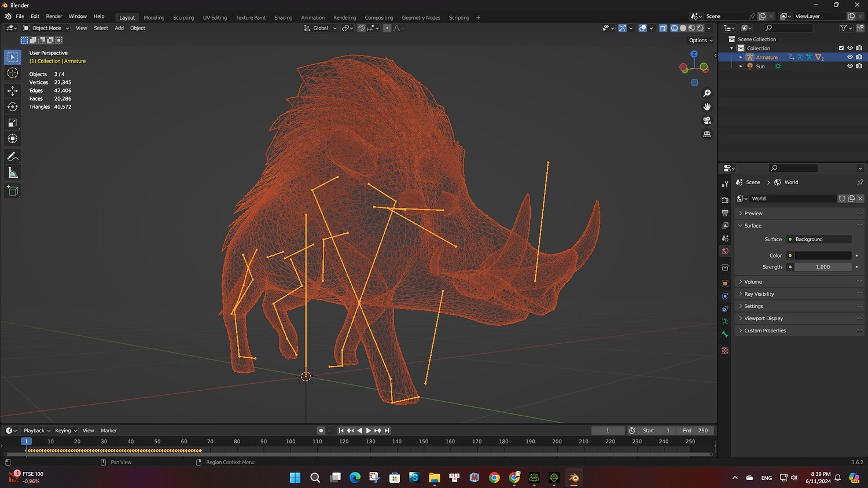Open the Tool tab in Properties editor
This screenshot has width=868, height=488.
coord(725,184)
